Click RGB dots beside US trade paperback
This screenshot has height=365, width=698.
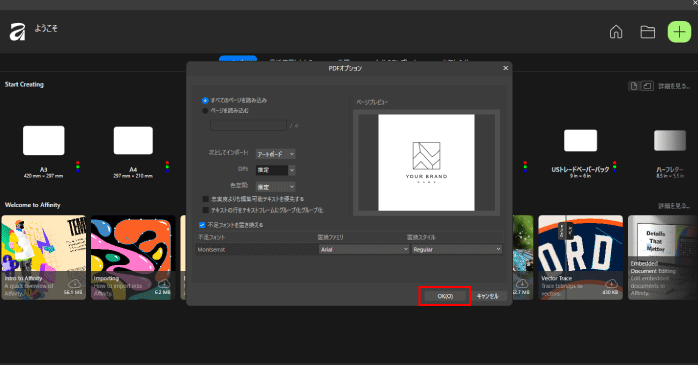[615, 166]
